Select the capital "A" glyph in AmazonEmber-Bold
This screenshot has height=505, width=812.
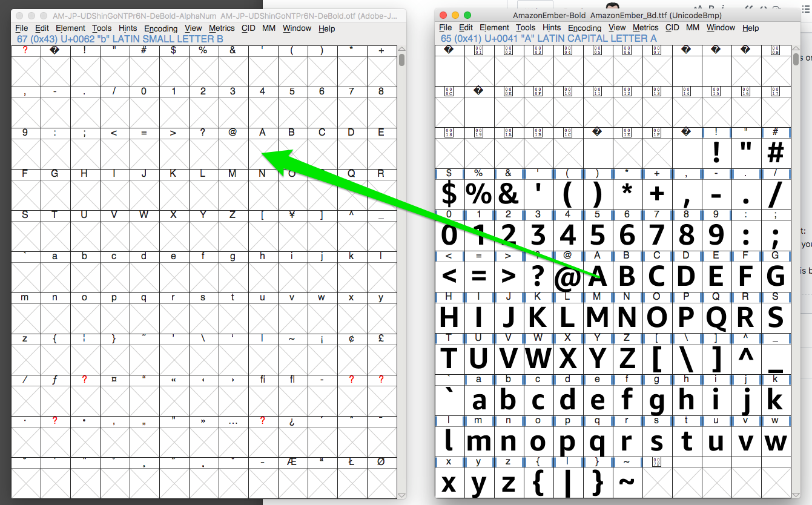tap(598, 276)
